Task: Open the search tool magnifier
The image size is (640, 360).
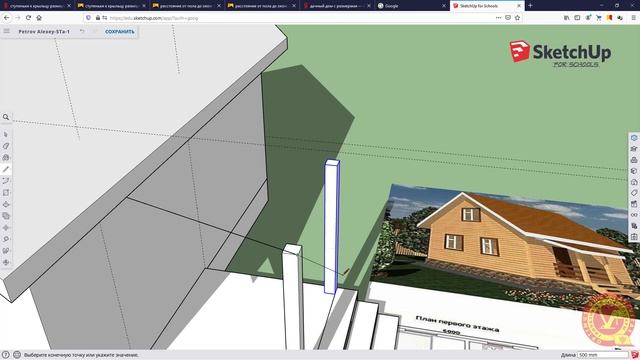Action: [6, 117]
